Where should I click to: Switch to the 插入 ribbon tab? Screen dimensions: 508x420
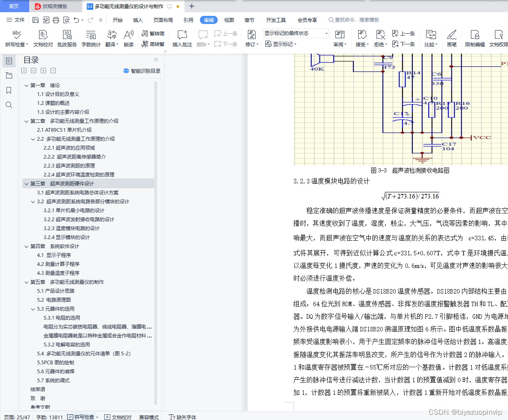coord(138,20)
